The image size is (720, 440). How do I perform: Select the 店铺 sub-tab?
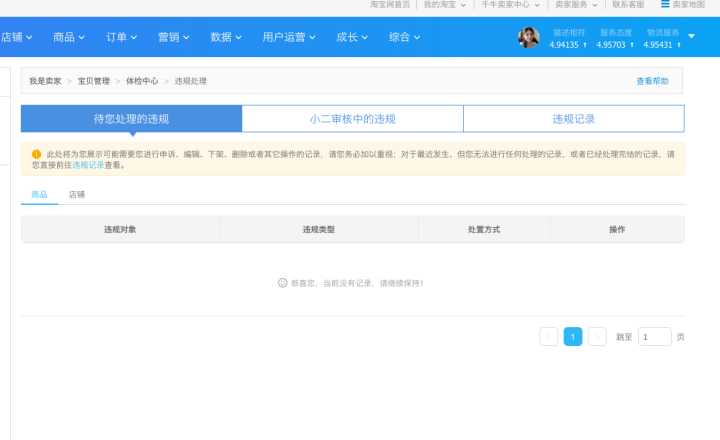coord(77,194)
